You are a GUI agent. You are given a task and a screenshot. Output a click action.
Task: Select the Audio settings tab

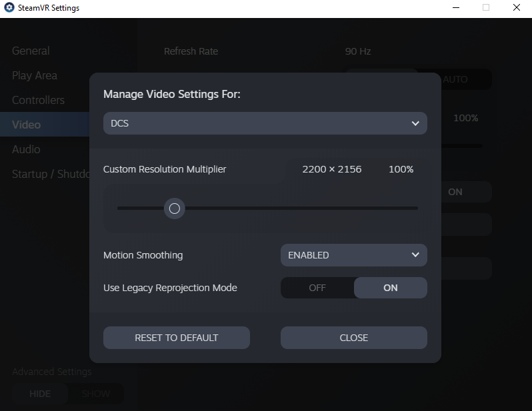click(26, 149)
